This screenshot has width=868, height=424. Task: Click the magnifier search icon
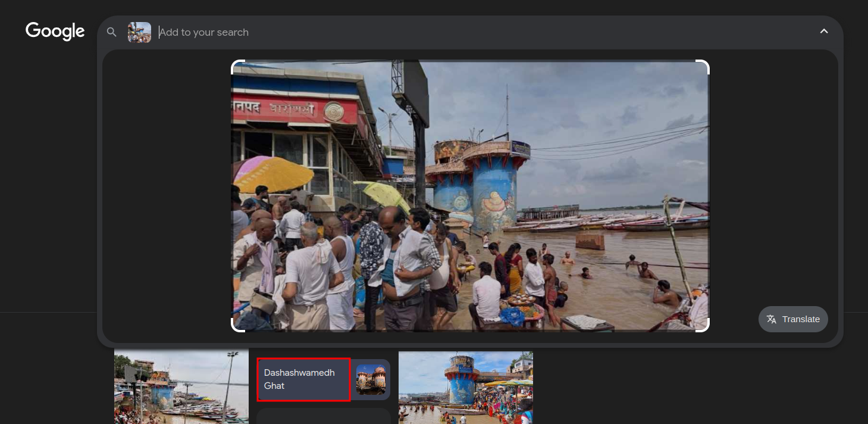point(111,32)
